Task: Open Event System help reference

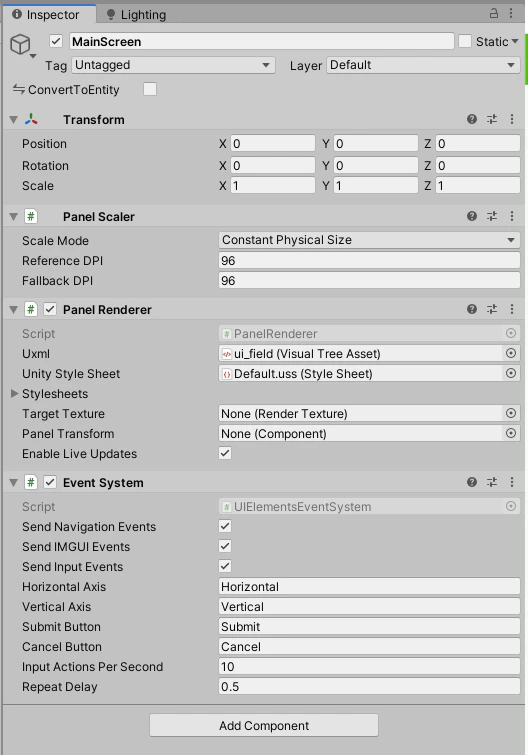Action: tap(472, 482)
